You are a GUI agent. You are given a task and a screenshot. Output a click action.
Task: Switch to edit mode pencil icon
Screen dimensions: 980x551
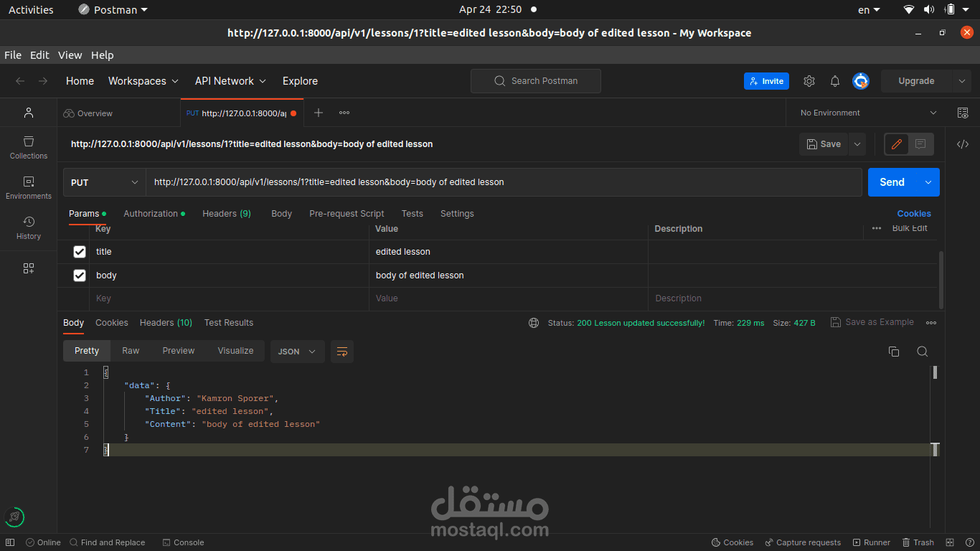pyautogui.click(x=896, y=144)
